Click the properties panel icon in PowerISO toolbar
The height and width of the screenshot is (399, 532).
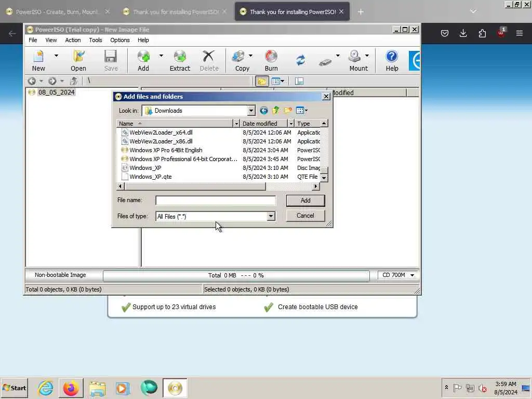tap(299, 82)
